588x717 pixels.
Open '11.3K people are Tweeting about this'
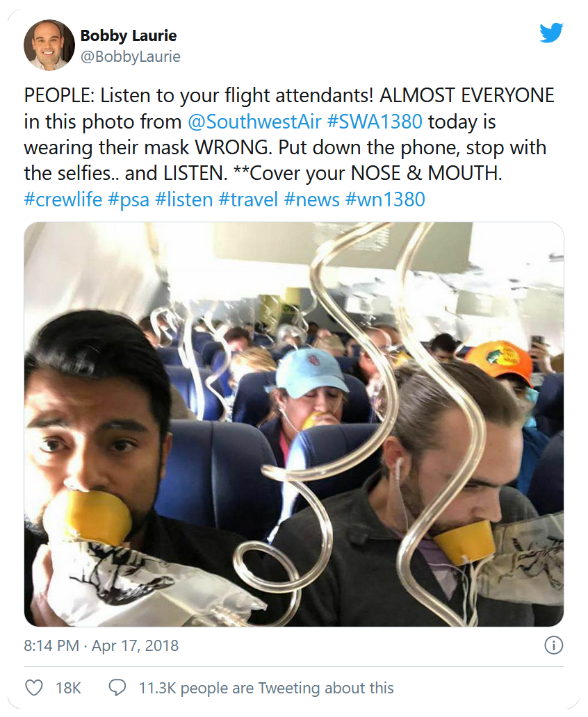click(x=266, y=688)
